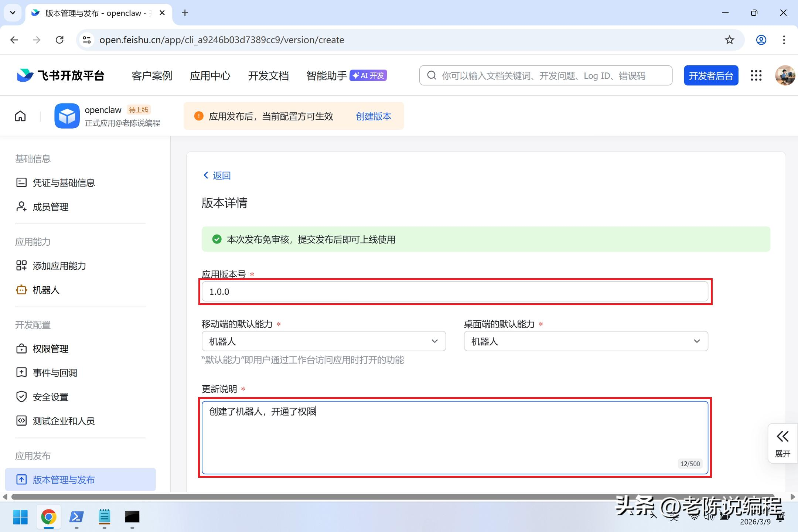Open 安全设置 in the sidebar
Screen dimensions: 798x532
pyautogui.click(x=50, y=397)
